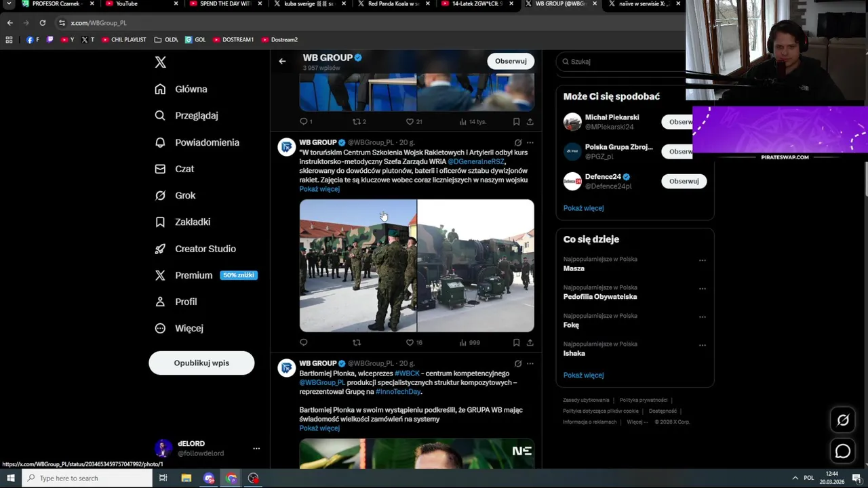Open floating Grok button
Screen dimensions: 868x488
843,420
